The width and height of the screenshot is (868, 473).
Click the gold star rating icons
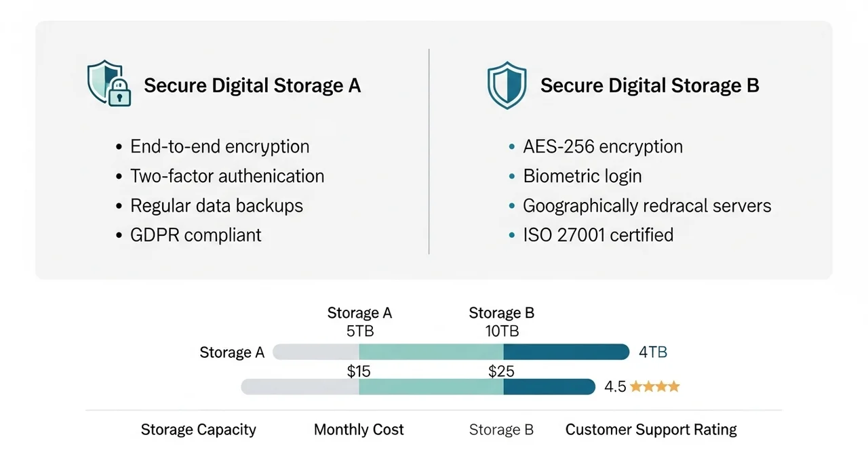coord(654,387)
